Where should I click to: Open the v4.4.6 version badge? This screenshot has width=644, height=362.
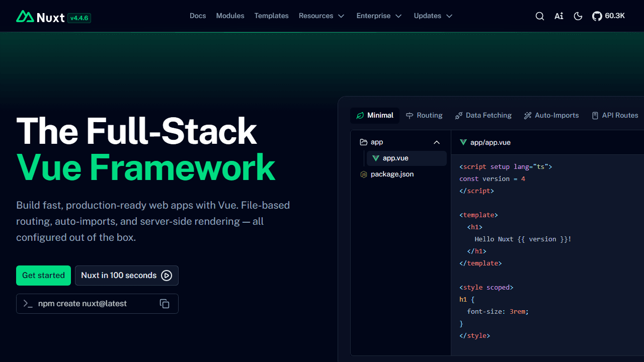79,18
